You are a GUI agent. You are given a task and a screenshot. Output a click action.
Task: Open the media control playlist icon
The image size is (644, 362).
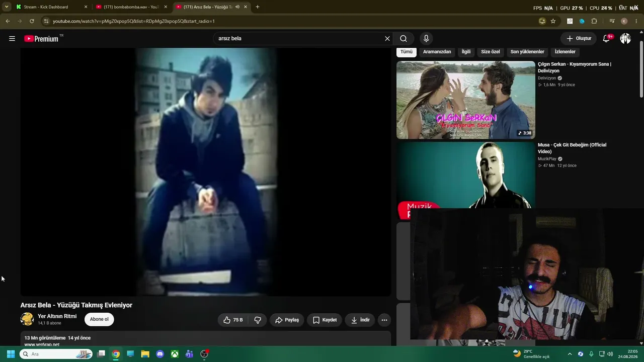pyautogui.click(x=612, y=21)
